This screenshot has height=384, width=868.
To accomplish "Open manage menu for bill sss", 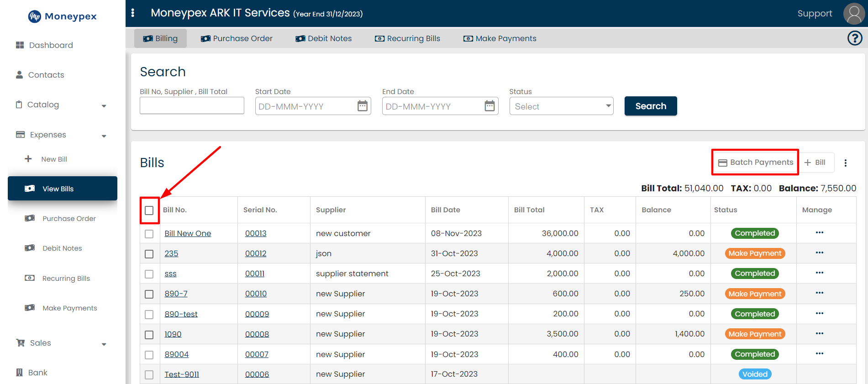I will [820, 273].
